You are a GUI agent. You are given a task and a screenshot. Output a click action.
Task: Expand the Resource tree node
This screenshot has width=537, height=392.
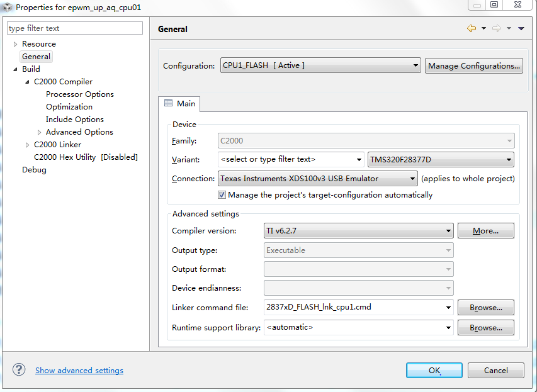coord(16,44)
